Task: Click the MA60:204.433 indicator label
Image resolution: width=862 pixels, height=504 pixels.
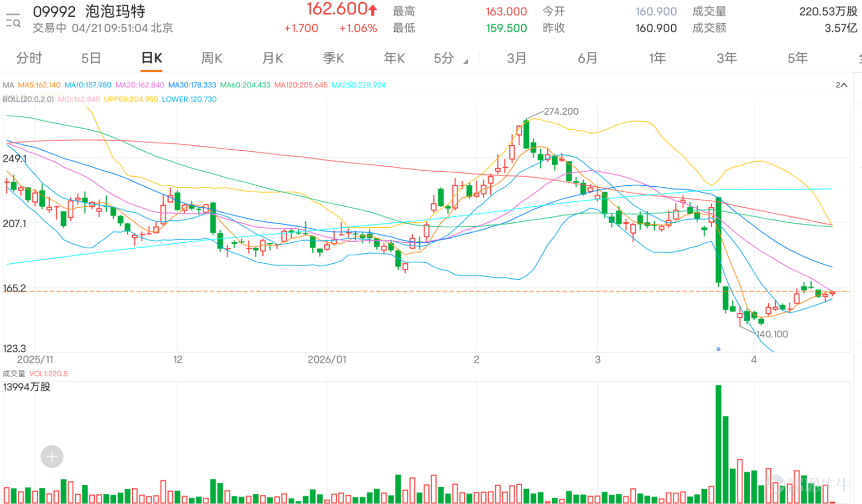Action: coord(245,85)
